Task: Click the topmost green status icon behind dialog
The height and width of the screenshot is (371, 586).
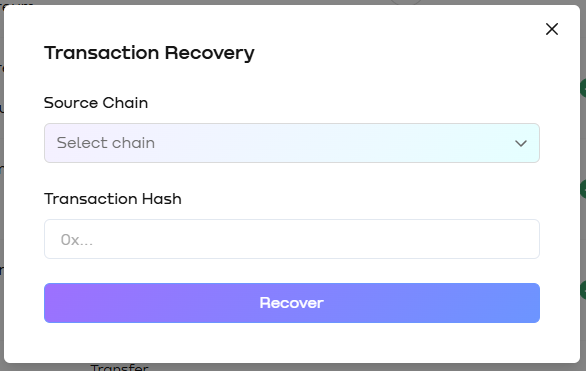Action: (x=583, y=89)
